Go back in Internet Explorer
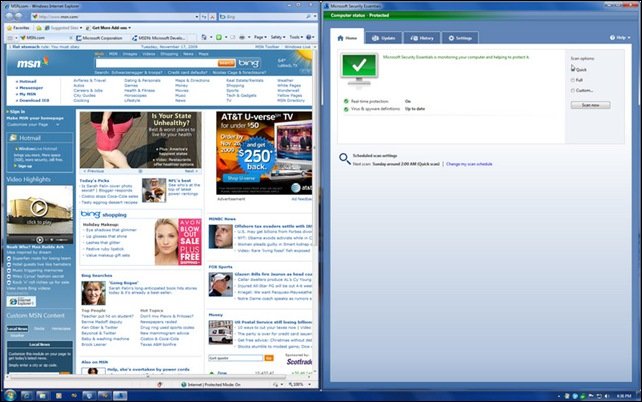 coord(10,16)
